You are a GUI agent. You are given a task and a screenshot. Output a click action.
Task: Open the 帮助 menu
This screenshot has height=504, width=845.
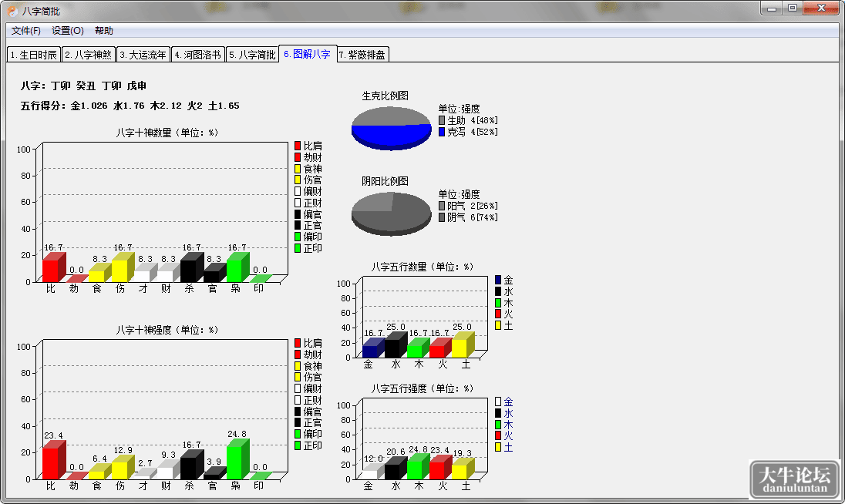[x=104, y=31]
